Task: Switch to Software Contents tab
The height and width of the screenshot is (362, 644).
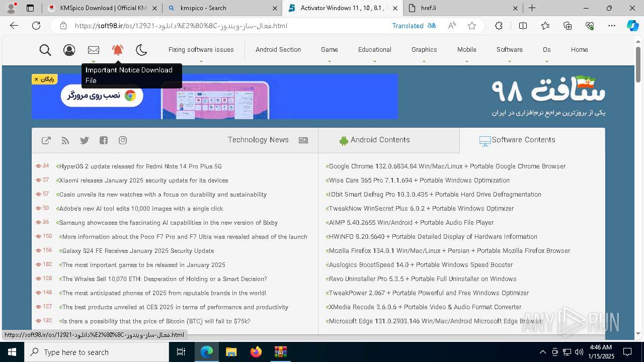Action: [x=532, y=140]
